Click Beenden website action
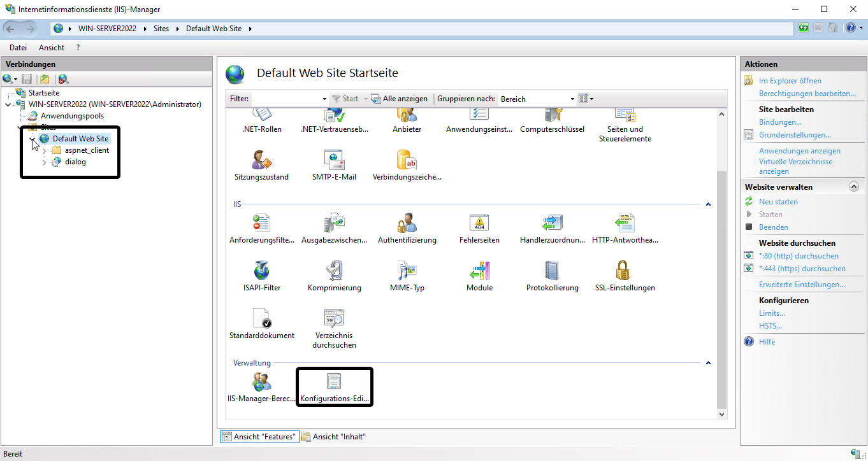The image size is (868, 461). 774,227
